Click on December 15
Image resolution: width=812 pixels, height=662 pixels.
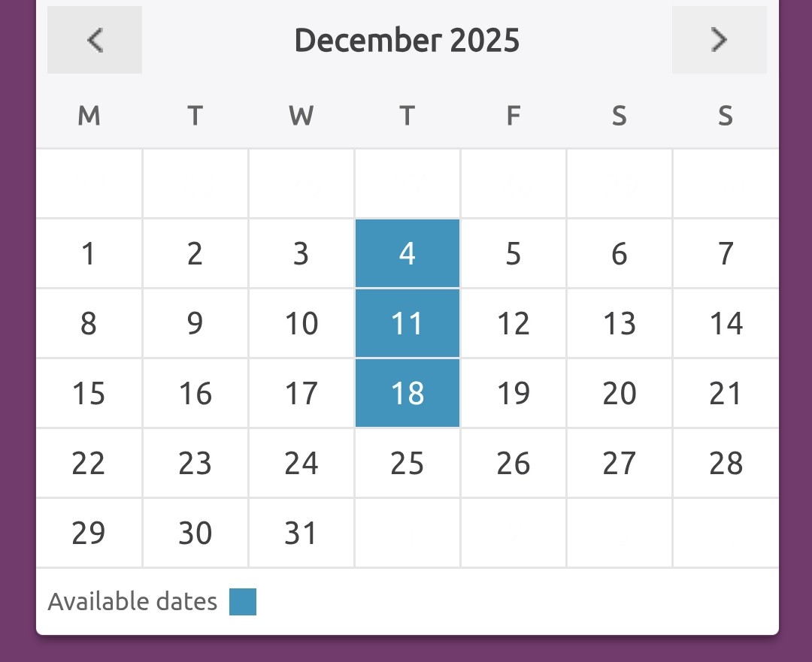point(89,394)
